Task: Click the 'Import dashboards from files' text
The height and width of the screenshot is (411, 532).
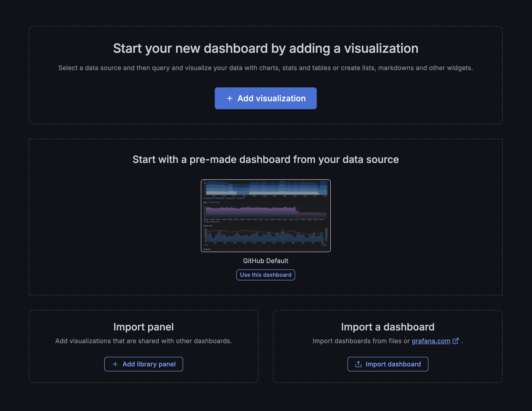Action: 361,341
